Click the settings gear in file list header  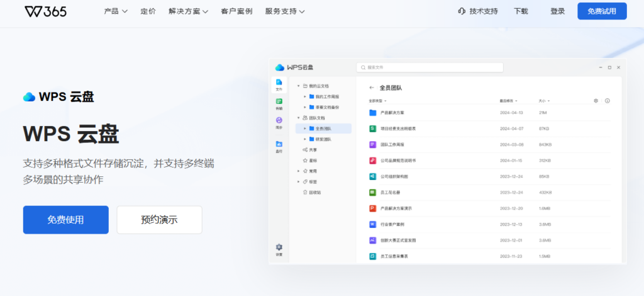(x=596, y=101)
